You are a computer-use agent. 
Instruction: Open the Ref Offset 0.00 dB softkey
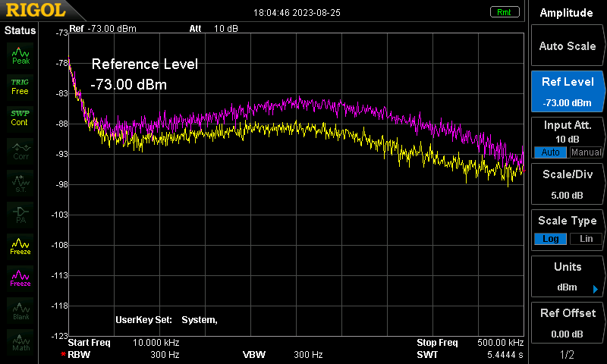567,323
